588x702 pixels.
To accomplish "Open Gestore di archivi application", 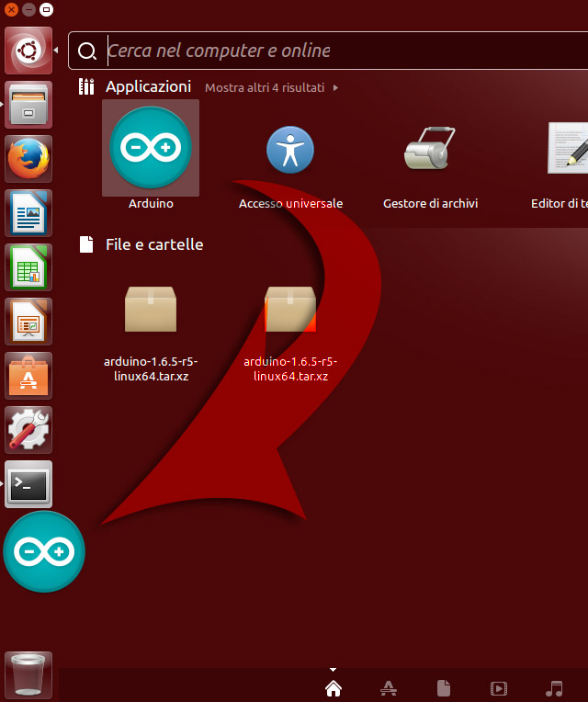I will click(430, 167).
